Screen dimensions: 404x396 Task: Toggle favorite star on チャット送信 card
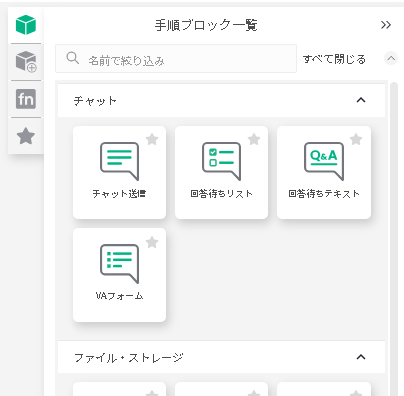pyautogui.click(x=152, y=139)
